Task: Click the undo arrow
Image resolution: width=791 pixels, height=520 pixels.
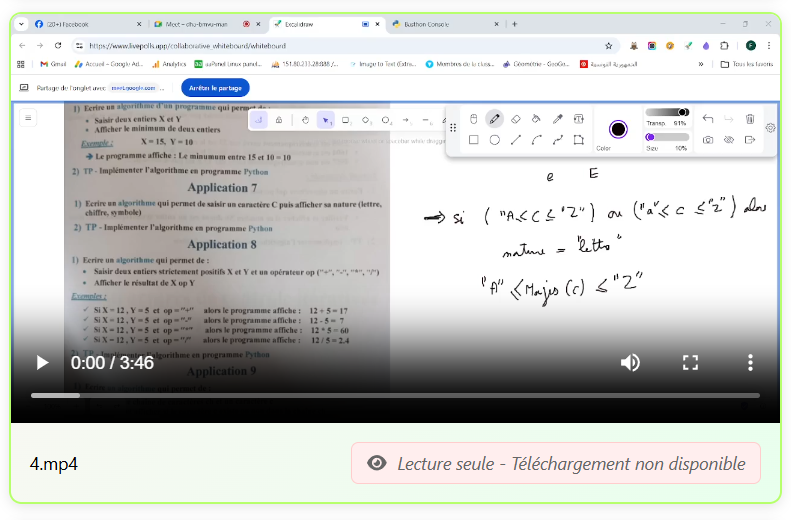Action: pos(708,119)
